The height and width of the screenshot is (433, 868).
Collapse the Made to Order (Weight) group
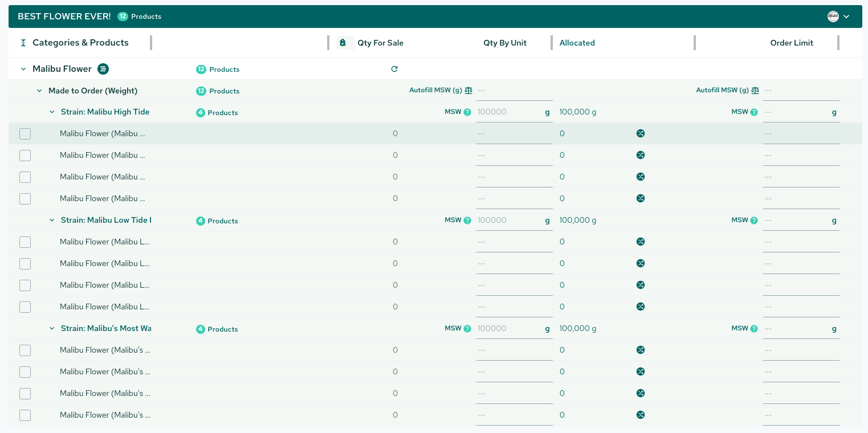[39, 91]
